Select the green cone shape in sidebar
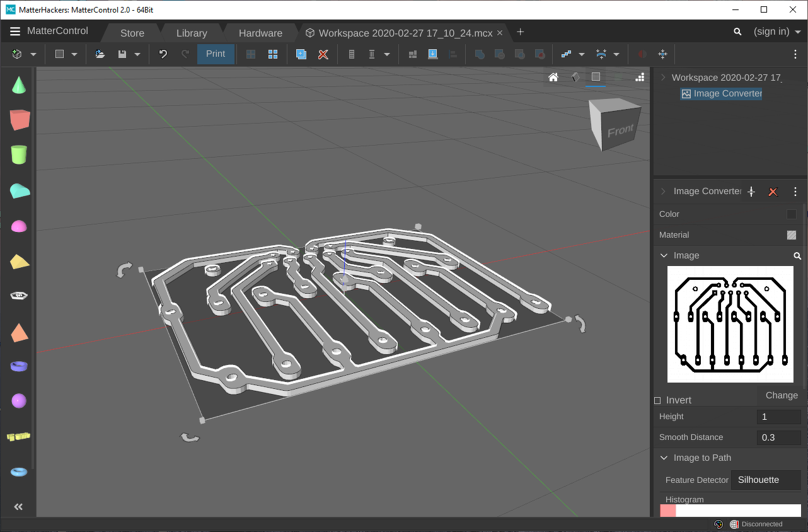The height and width of the screenshot is (532, 808). coord(20,85)
